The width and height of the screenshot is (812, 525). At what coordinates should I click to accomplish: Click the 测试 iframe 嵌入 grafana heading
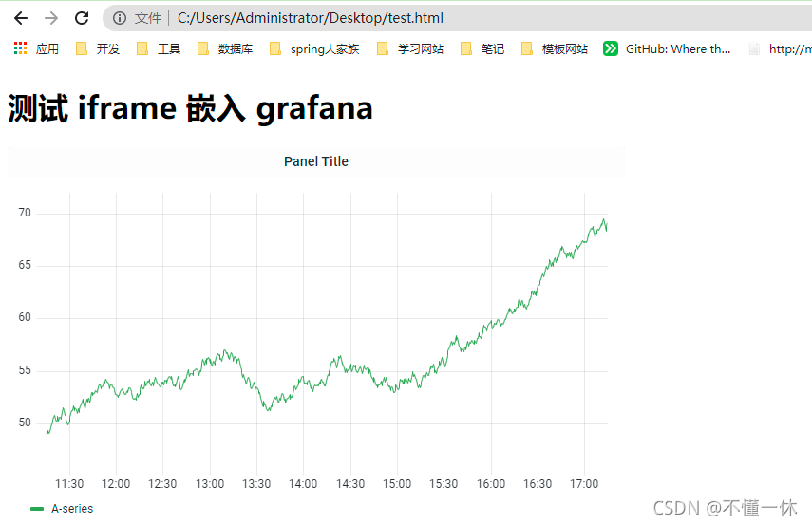coord(191,109)
